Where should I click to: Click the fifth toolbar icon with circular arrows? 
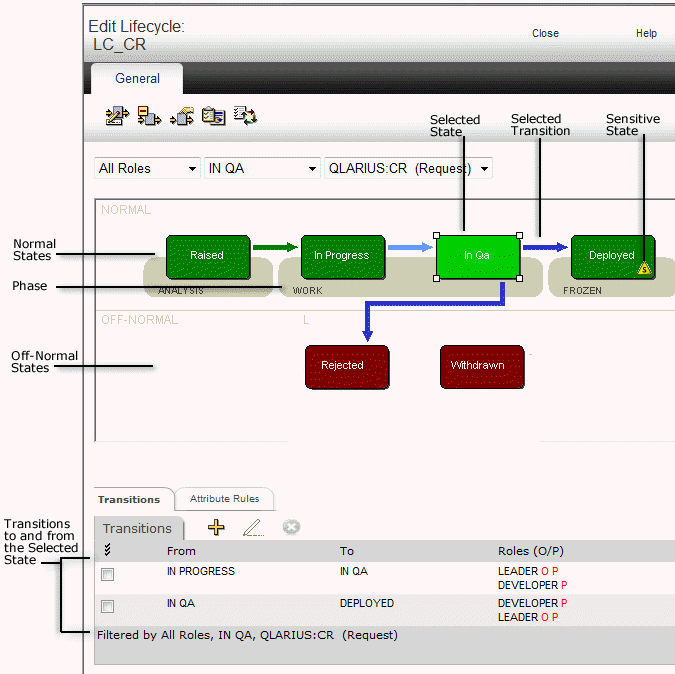[x=245, y=117]
